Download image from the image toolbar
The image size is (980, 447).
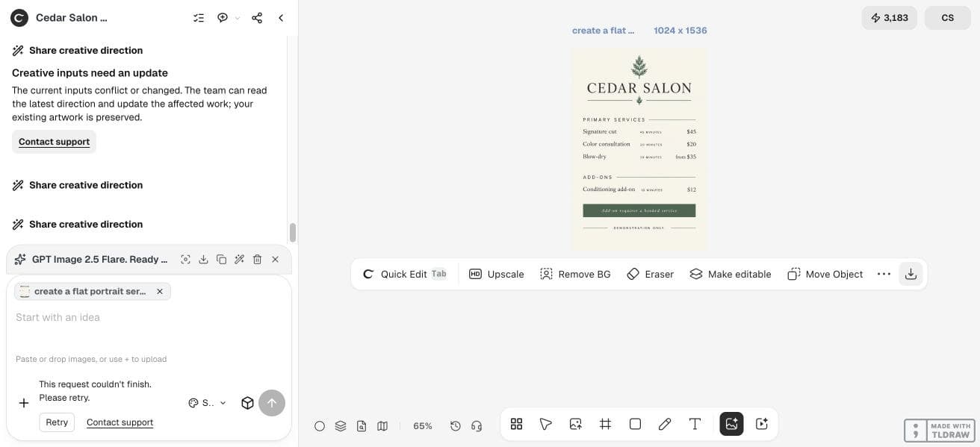[x=911, y=274]
